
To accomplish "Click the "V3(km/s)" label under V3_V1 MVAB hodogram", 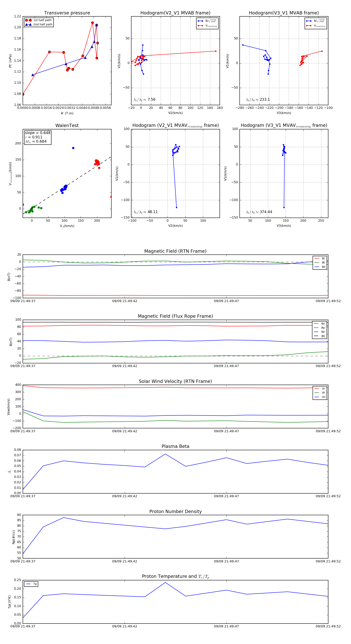I will tap(284, 113).
